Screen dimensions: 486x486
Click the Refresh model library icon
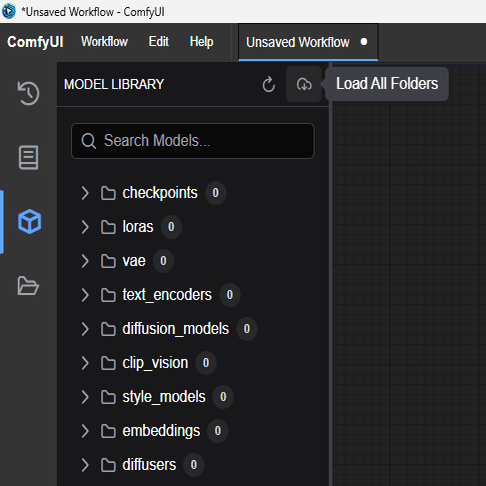[269, 84]
